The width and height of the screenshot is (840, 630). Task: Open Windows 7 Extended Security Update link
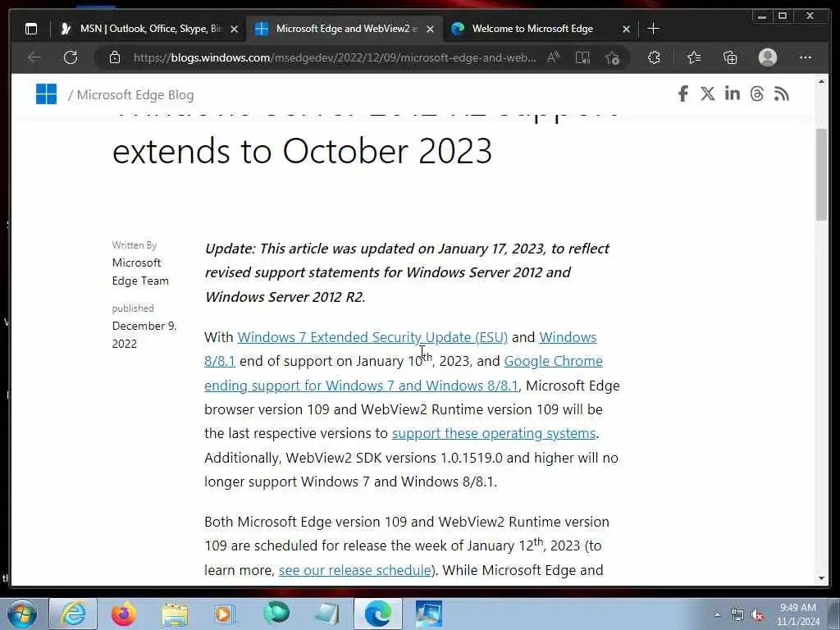[372, 337]
